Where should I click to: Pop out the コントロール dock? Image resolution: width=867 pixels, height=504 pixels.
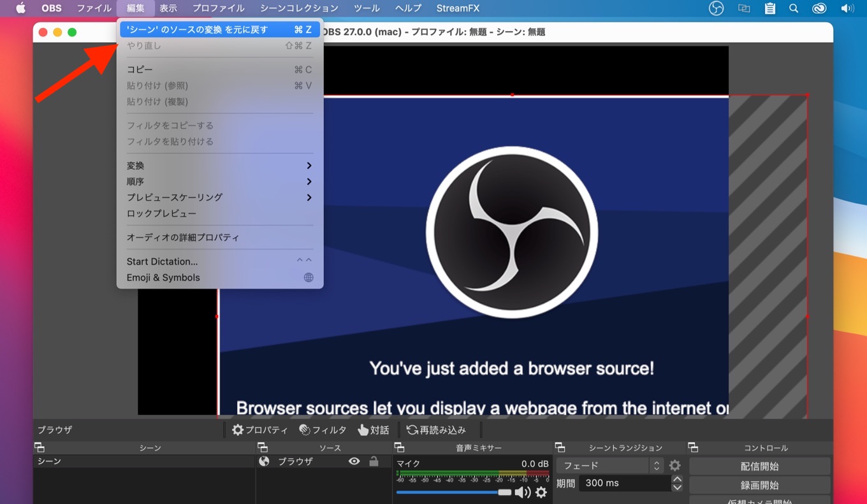694,448
